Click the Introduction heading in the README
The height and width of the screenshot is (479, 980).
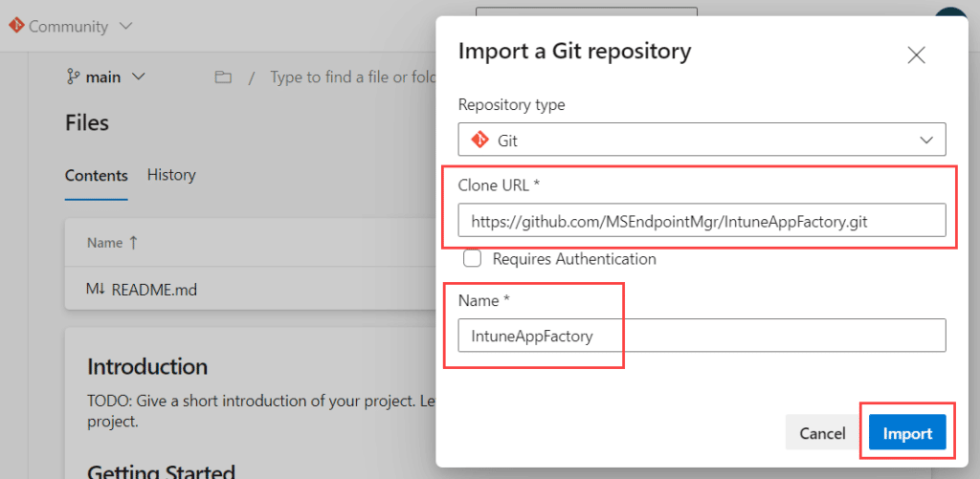pyautogui.click(x=147, y=366)
